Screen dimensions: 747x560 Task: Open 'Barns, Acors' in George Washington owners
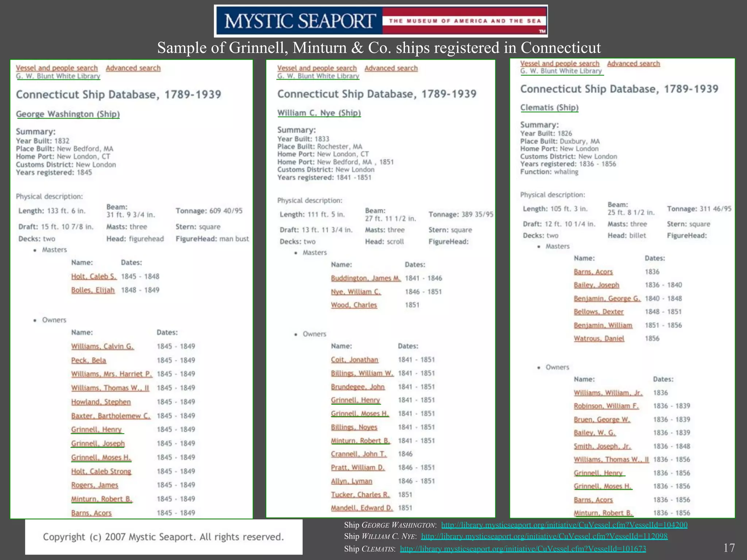pos(92,513)
